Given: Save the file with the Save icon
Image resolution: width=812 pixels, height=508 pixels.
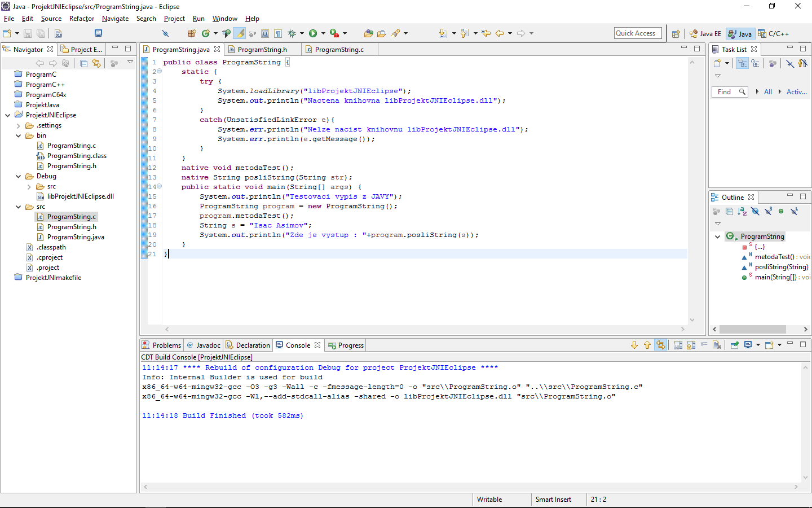Looking at the screenshot, I should click(x=28, y=33).
